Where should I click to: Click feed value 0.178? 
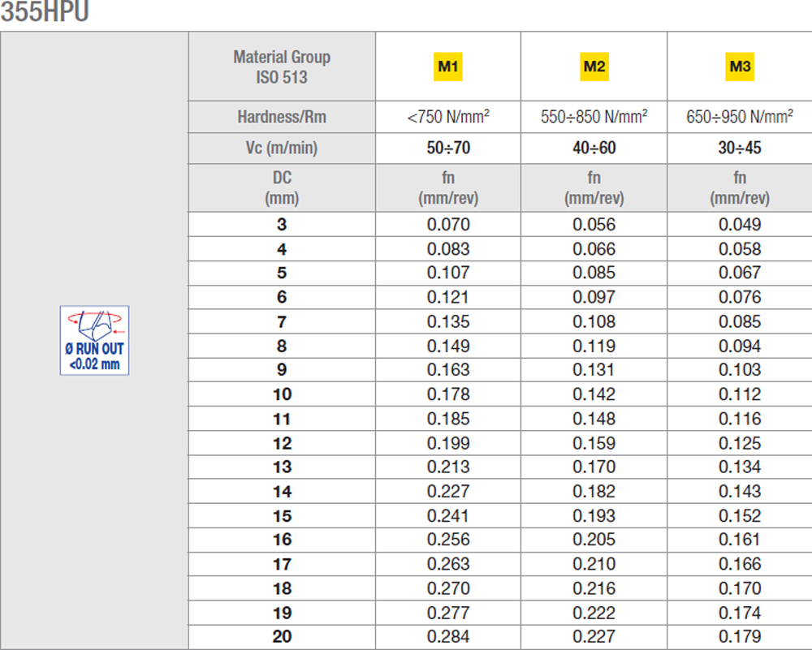(x=448, y=394)
